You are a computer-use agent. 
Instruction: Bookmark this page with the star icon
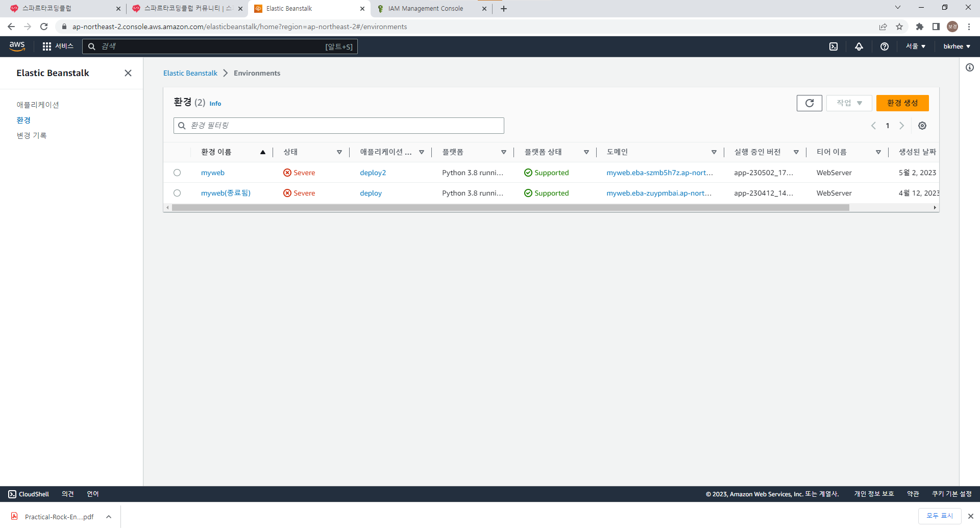(x=899, y=27)
